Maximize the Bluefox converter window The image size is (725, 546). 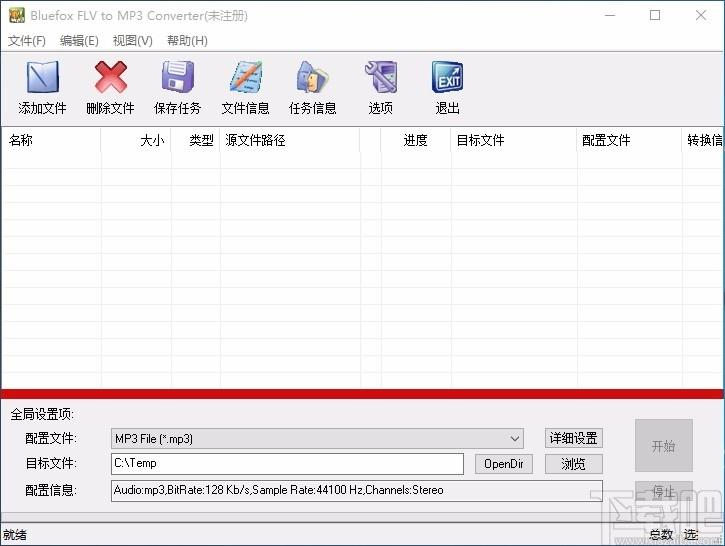(x=655, y=15)
